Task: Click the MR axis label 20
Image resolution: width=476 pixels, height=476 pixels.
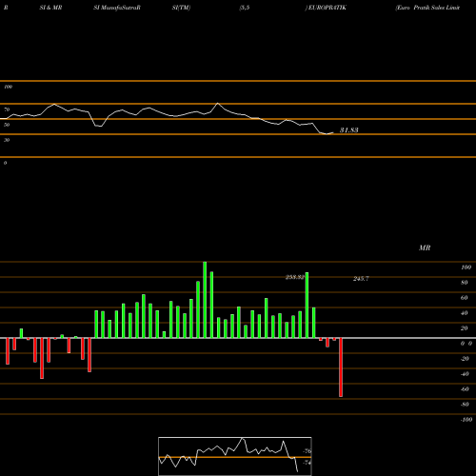Action: click(x=465, y=328)
